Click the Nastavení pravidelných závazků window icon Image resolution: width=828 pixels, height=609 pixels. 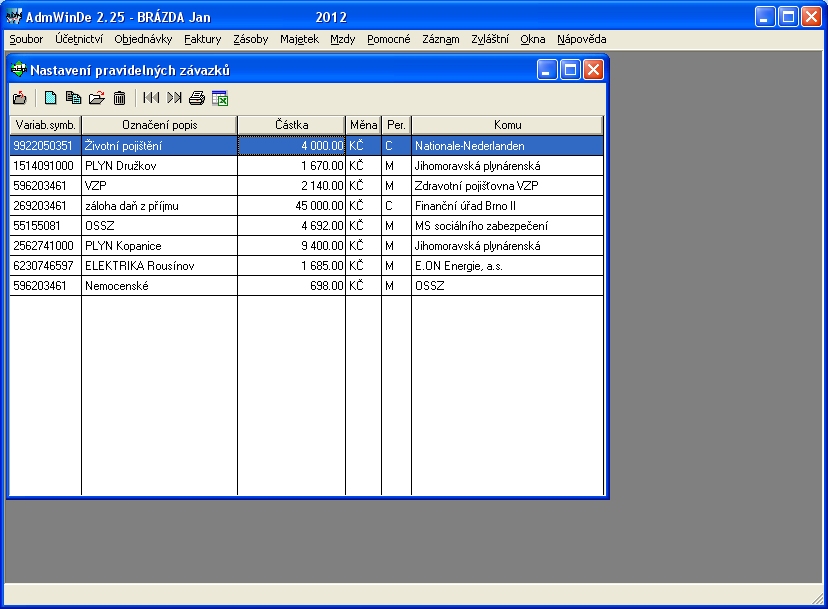pos(19,69)
